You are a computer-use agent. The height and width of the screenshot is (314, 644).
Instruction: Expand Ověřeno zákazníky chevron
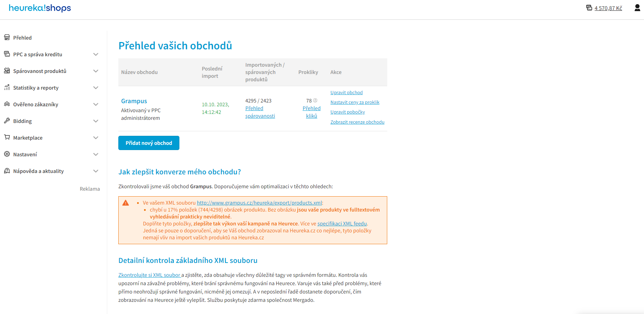pyautogui.click(x=96, y=104)
